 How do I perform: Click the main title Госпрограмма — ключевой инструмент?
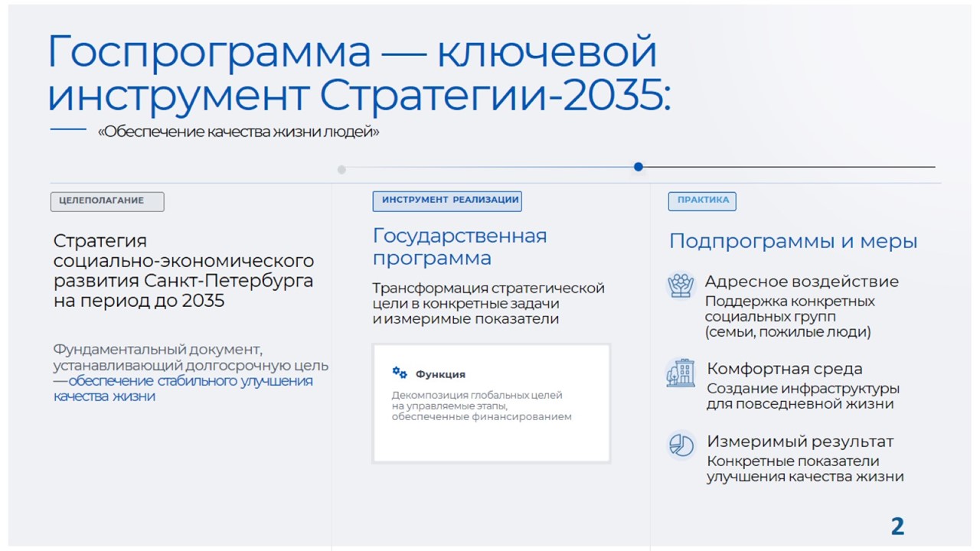point(358,73)
